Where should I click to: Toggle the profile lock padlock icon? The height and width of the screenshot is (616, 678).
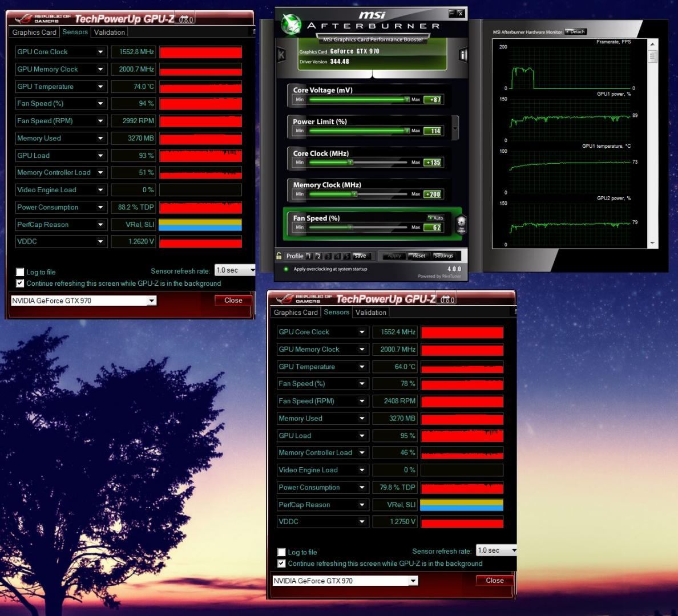279,256
